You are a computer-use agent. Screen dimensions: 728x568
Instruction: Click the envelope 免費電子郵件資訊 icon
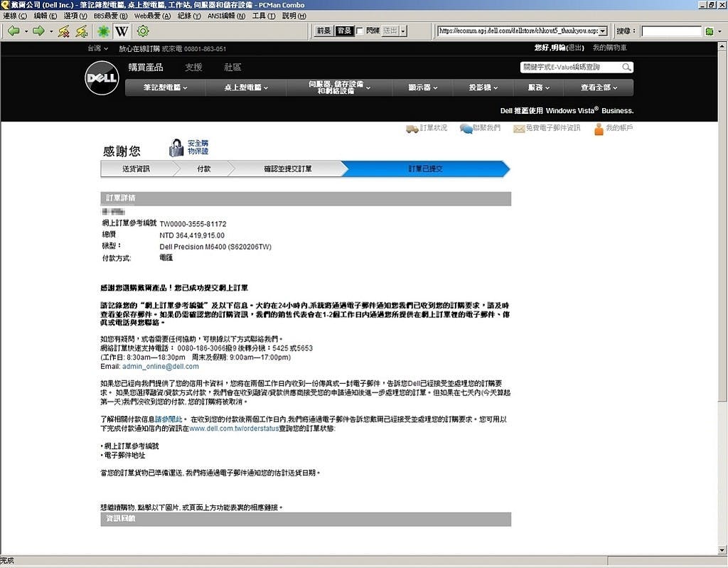tap(518, 129)
